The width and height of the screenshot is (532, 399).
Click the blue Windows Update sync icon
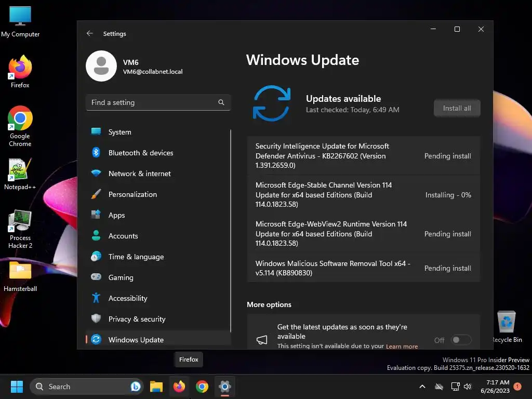coord(271,103)
